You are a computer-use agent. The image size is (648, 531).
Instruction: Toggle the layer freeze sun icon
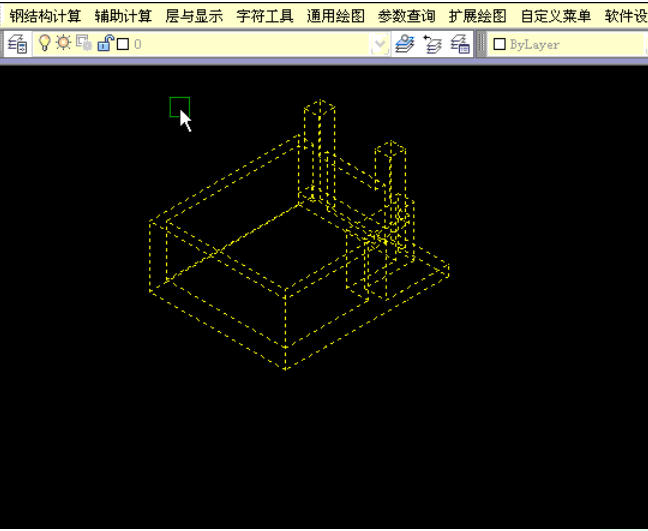coord(63,44)
